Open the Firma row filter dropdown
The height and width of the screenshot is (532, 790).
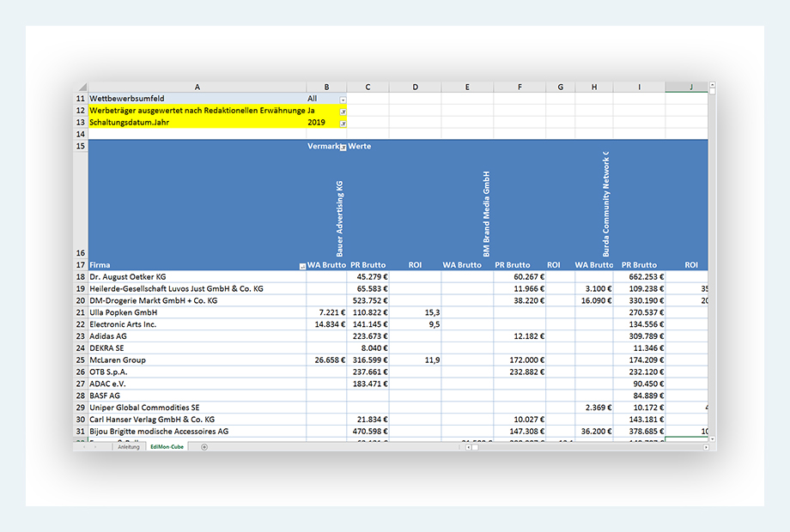pos(302,266)
